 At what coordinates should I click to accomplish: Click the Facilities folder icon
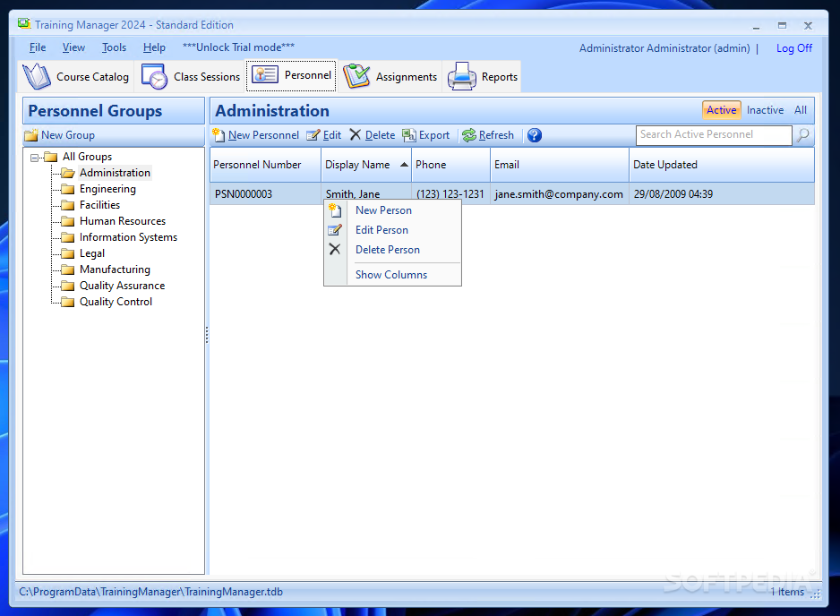point(67,205)
